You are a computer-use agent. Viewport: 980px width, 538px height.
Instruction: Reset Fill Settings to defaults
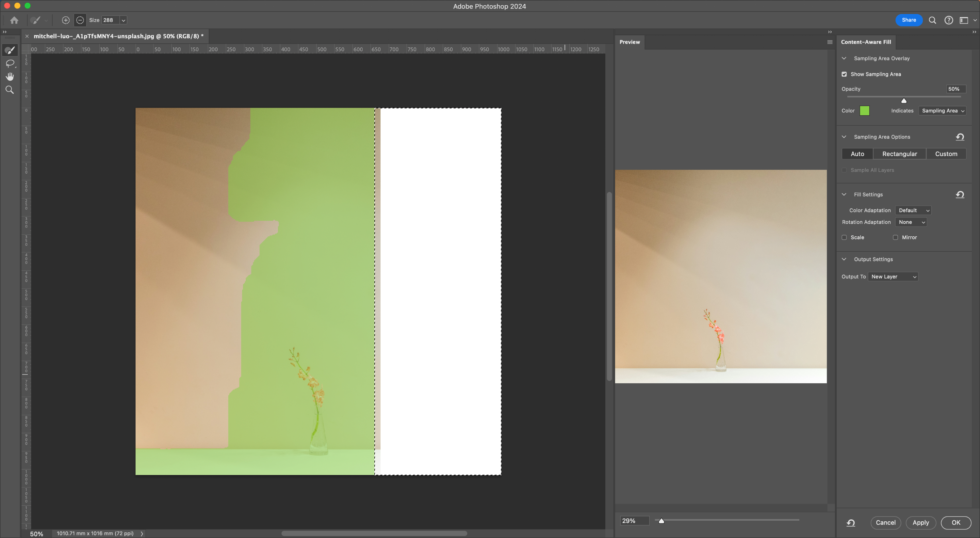click(959, 195)
